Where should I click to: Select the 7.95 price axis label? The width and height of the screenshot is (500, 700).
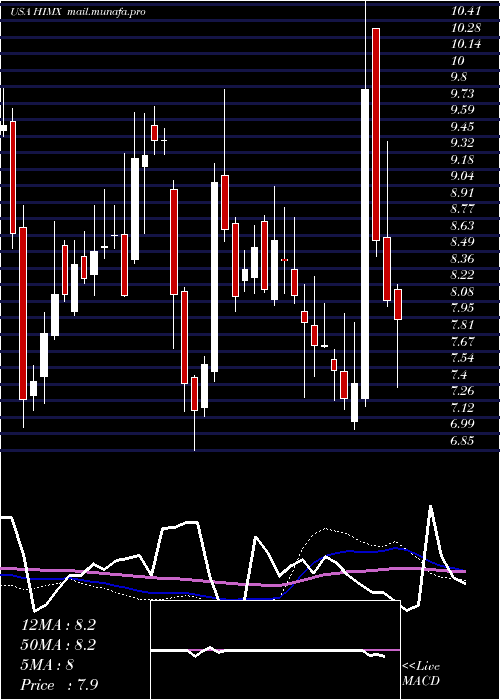tap(463, 308)
